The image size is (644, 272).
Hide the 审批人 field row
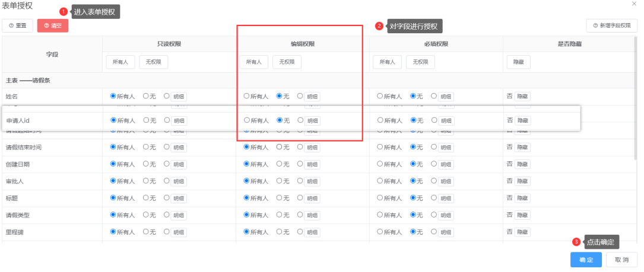pyautogui.click(x=522, y=181)
